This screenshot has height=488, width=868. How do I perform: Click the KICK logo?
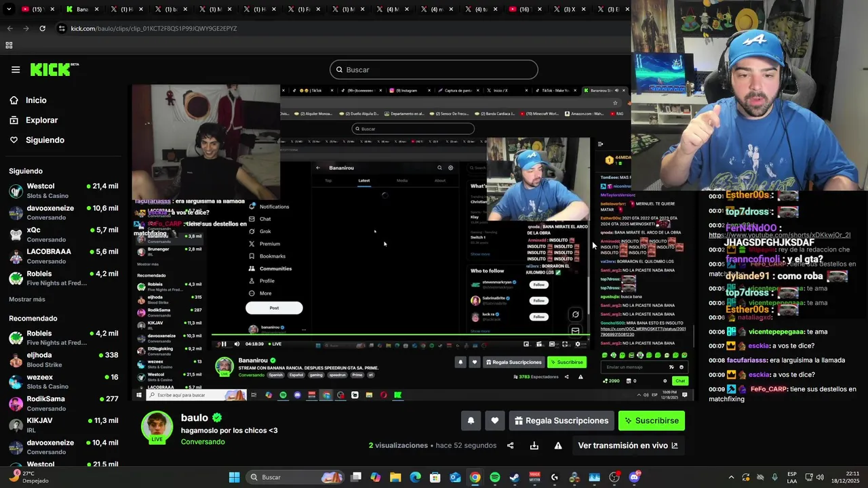coord(54,69)
